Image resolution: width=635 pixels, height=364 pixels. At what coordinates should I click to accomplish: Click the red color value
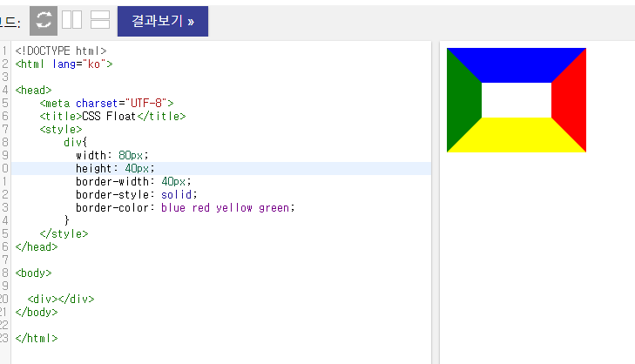point(201,208)
